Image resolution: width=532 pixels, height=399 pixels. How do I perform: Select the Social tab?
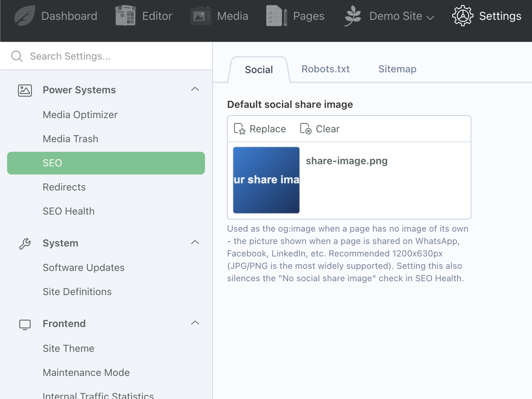pyautogui.click(x=259, y=70)
